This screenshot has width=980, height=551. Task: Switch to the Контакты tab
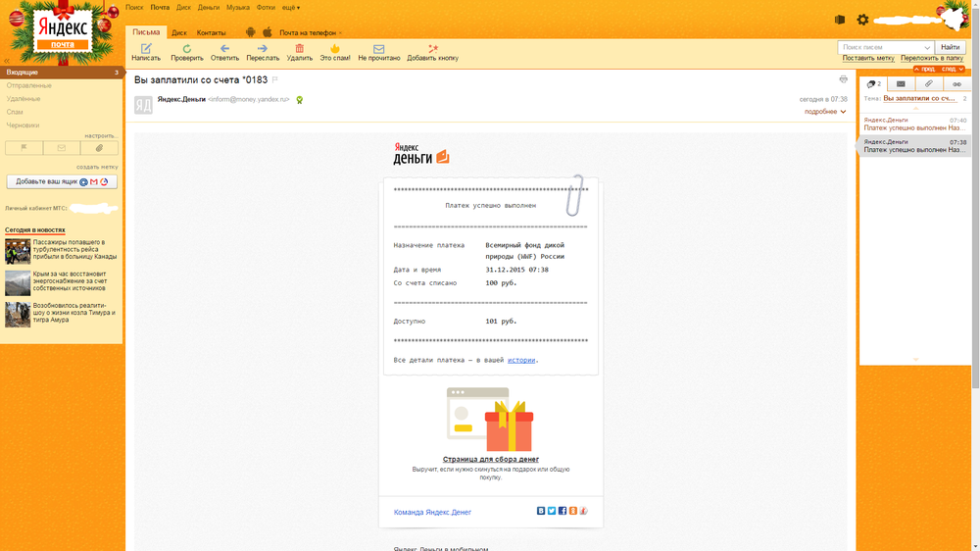pyautogui.click(x=211, y=32)
